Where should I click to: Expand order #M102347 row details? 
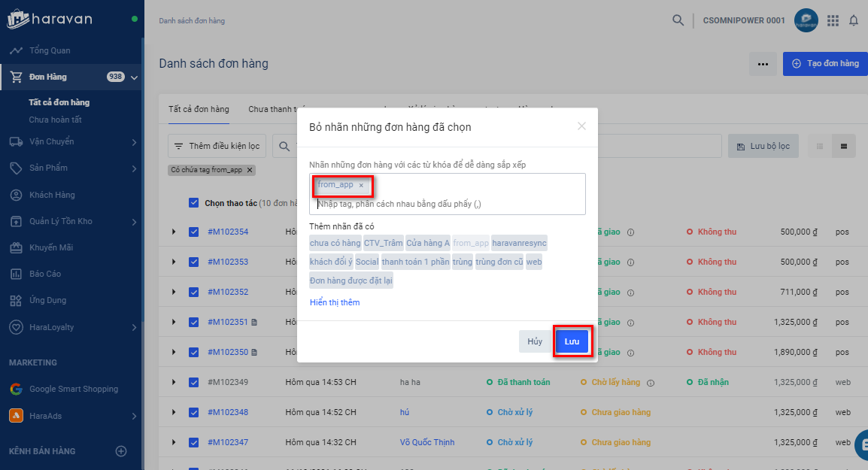tap(174, 442)
